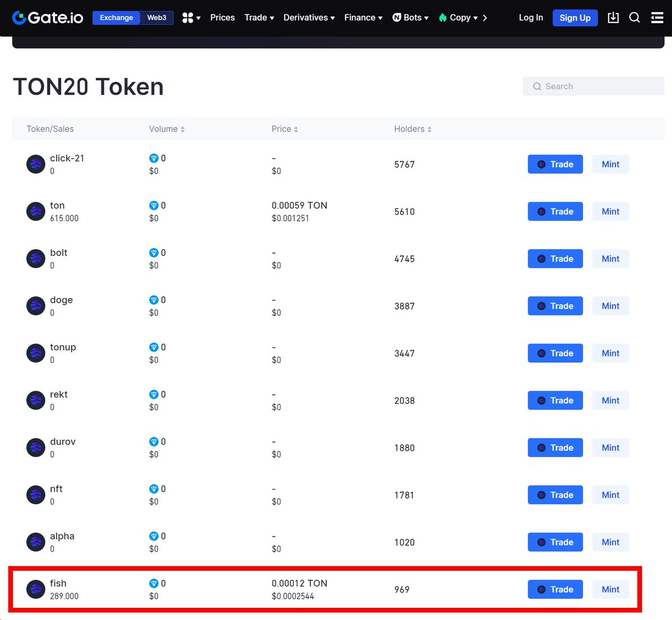Focus the TON20 token Search field

pos(594,86)
